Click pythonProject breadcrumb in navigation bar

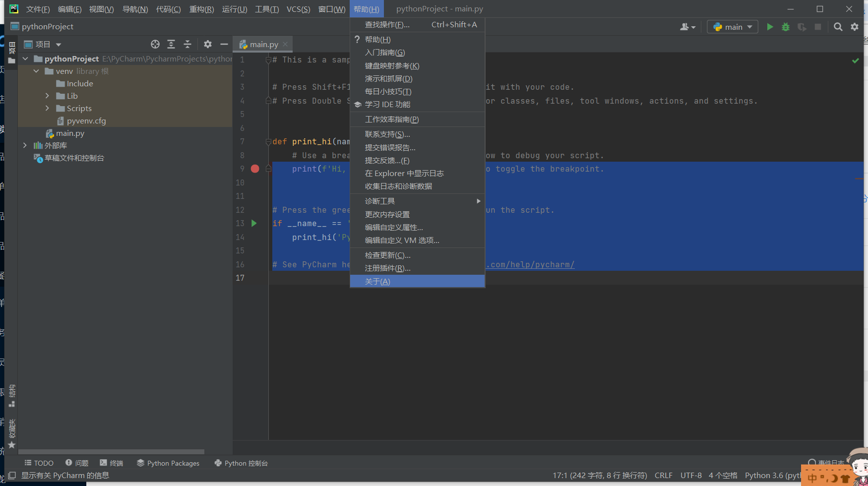pyautogui.click(x=42, y=26)
